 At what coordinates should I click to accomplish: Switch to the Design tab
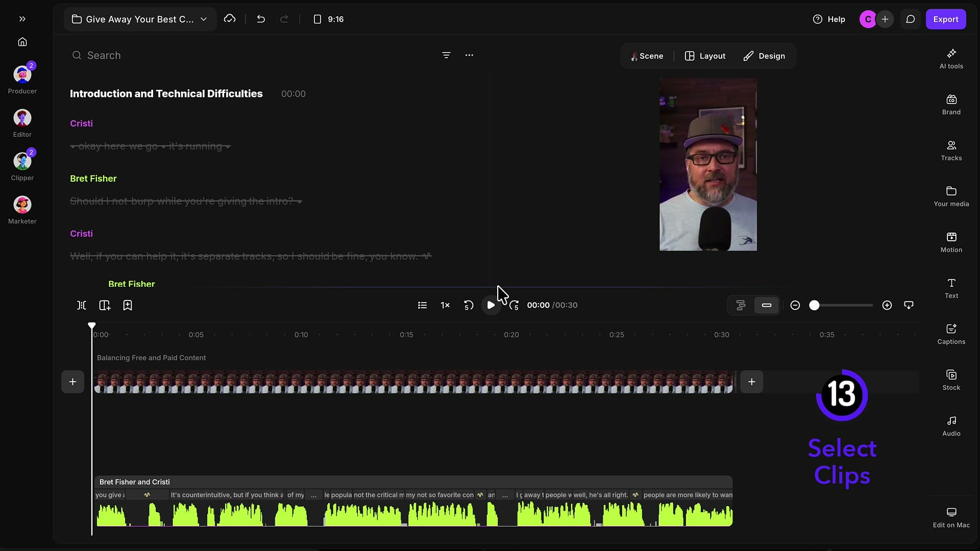pos(764,56)
